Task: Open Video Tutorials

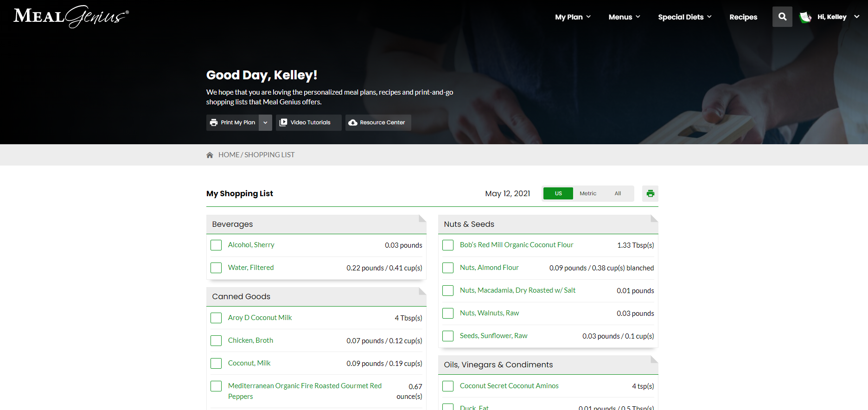Action: pyautogui.click(x=309, y=122)
